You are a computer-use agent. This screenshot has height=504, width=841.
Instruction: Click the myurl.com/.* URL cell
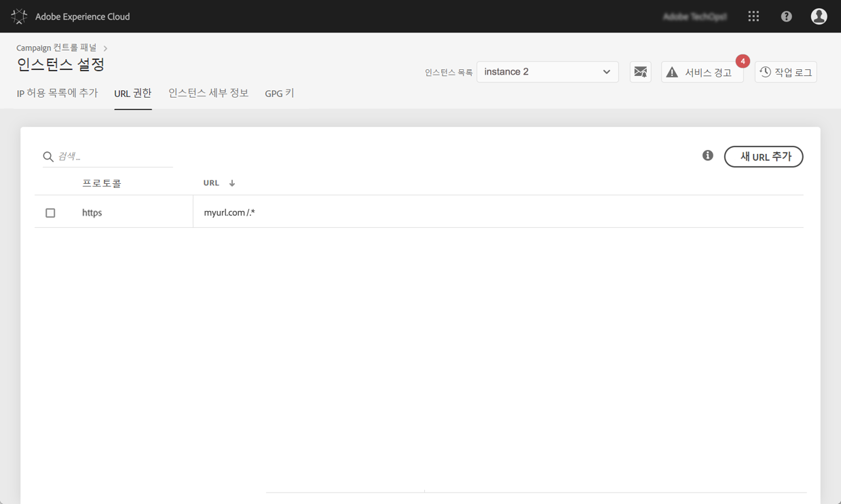[229, 213]
